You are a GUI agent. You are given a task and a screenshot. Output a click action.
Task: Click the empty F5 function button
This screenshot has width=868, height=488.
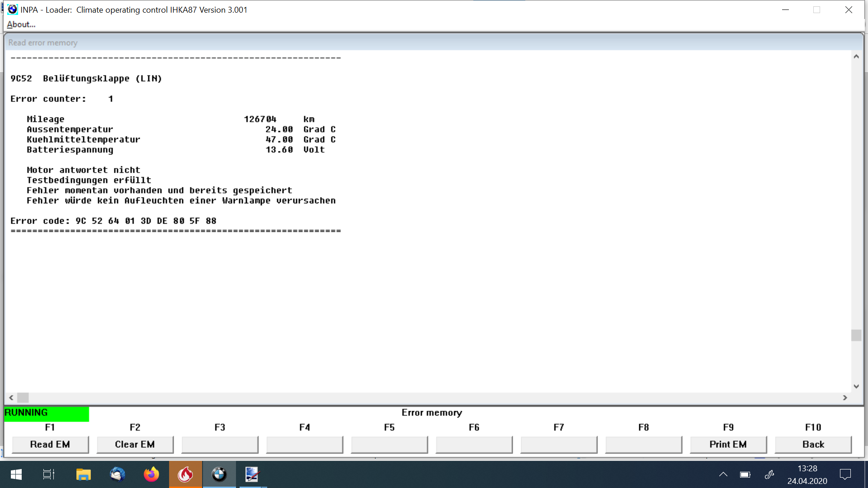[x=389, y=445]
